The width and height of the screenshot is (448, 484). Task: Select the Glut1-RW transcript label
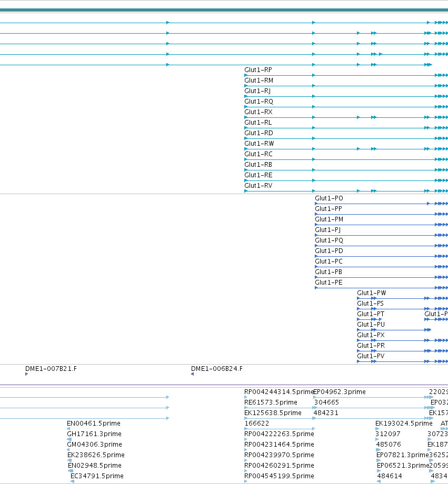click(259, 144)
